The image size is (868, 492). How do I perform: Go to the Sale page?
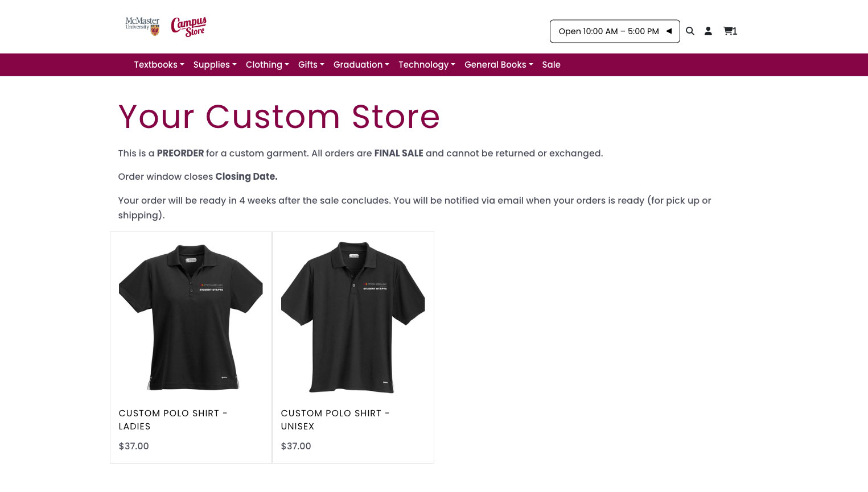pyautogui.click(x=551, y=65)
